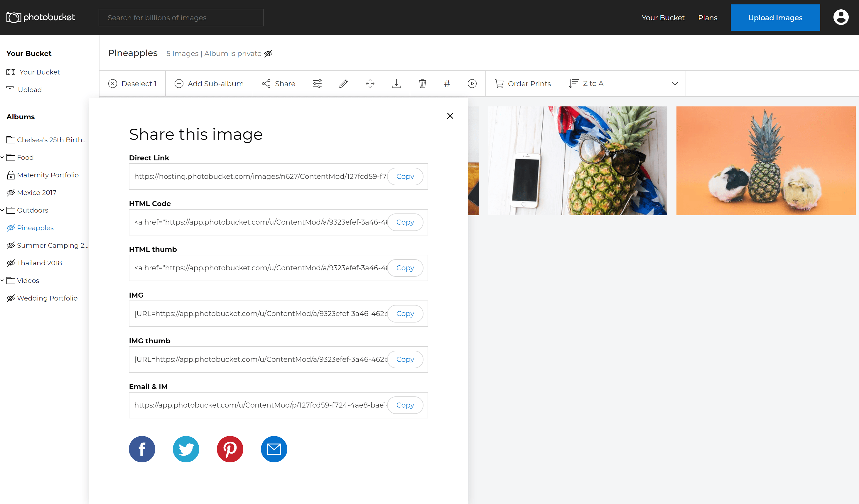Image resolution: width=859 pixels, height=504 pixels.
Task: Click the Tag/hashtag icon in toolbar
Action: click(x=447, y=83)
